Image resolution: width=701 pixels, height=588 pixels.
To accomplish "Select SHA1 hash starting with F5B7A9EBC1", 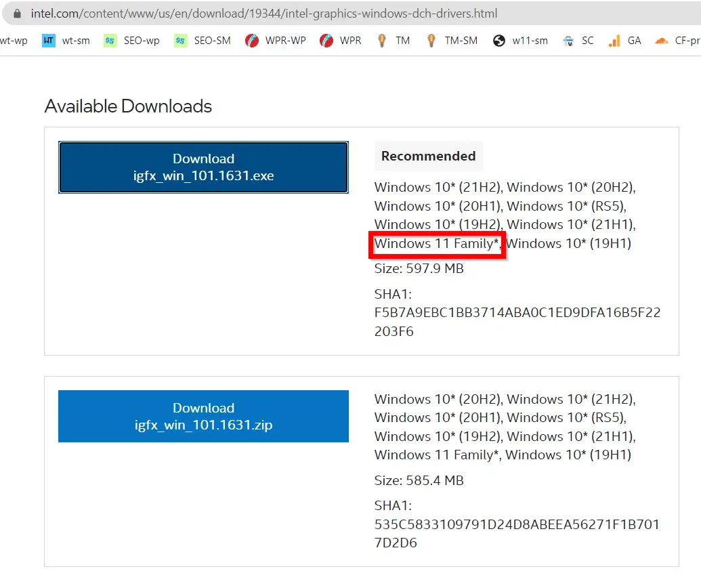I will pyautogui.click(x=517, y=322).
